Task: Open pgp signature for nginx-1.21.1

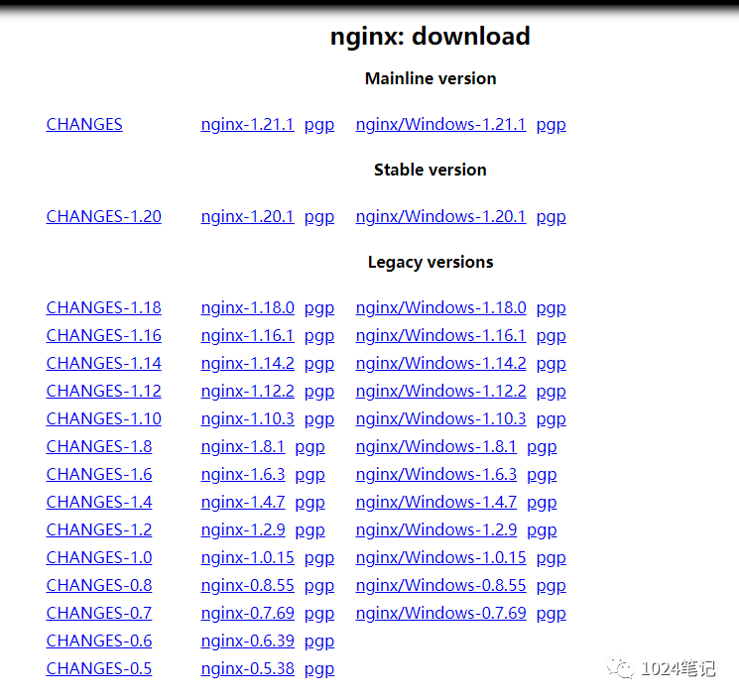Action: click(x=319, y=125)
